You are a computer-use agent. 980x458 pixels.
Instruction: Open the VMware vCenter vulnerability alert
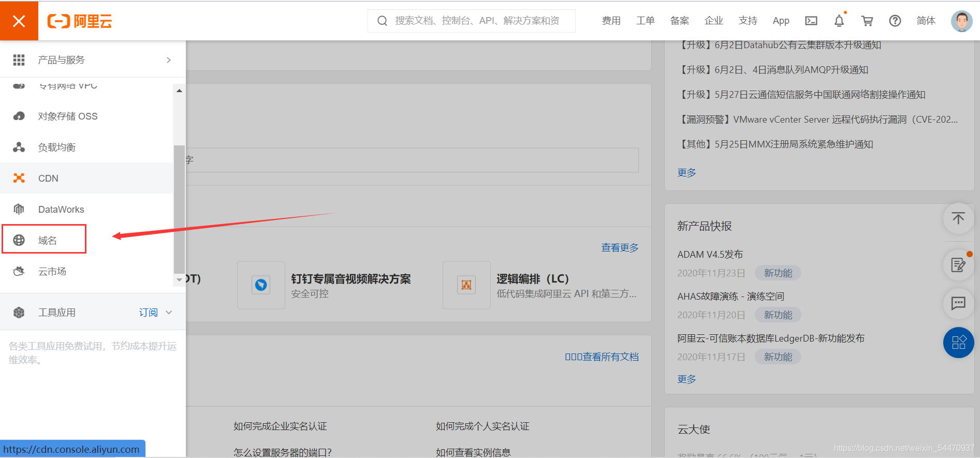pyautogui.click(x=818, y=120)
